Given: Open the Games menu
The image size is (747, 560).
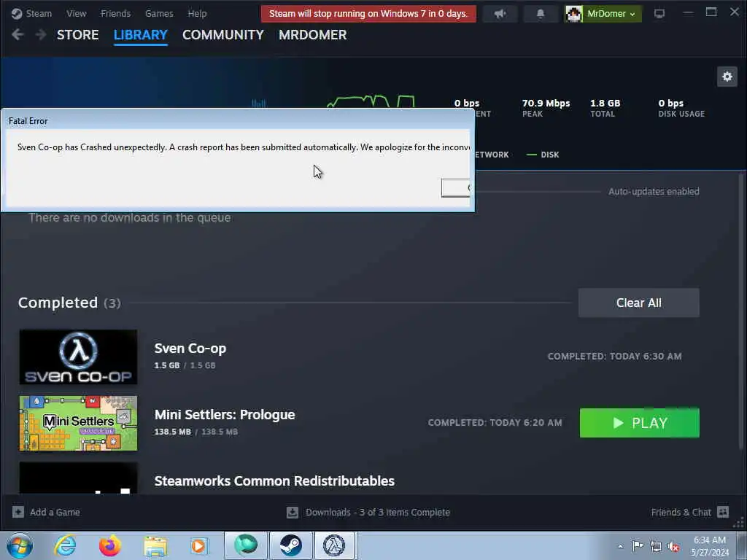Looking at the screenshot, I should pos(158,13).
